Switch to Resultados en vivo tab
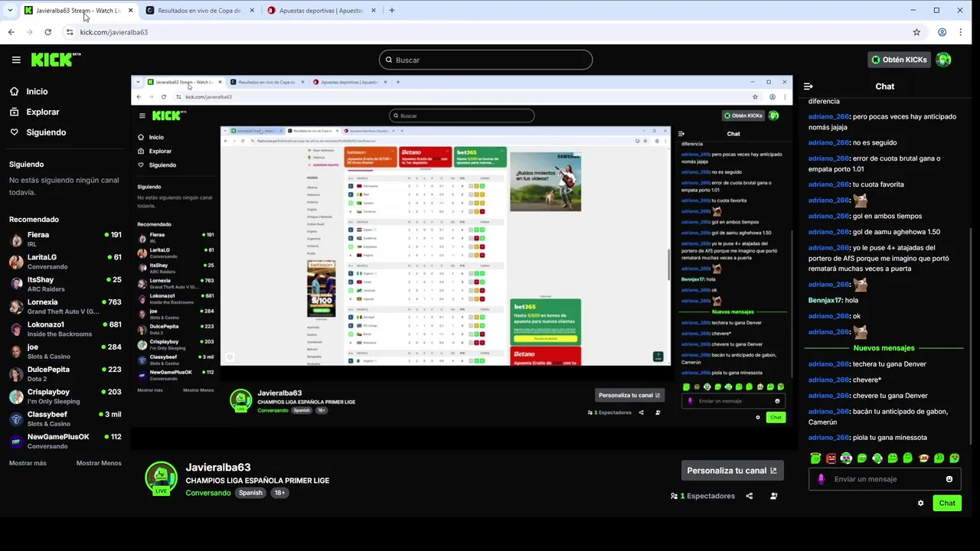Viewport: 980px width, 551px height. pyautogui.click(x=199, y=11)
